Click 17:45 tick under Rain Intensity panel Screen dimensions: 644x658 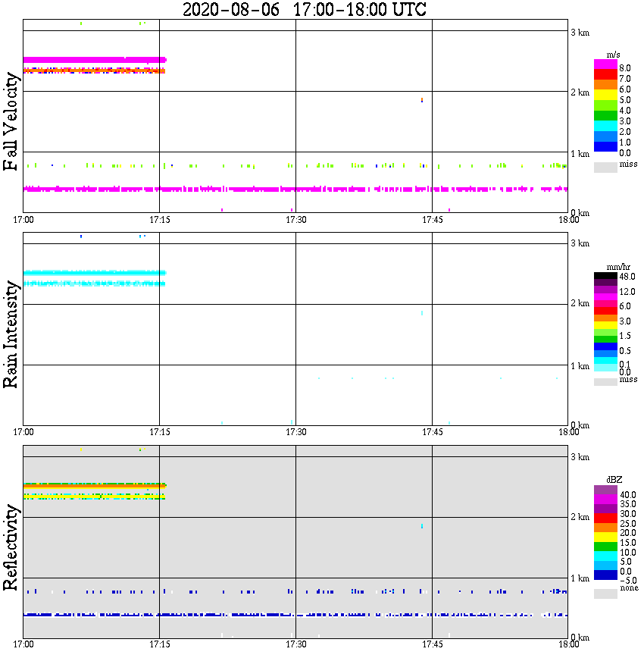pos(433,432)
